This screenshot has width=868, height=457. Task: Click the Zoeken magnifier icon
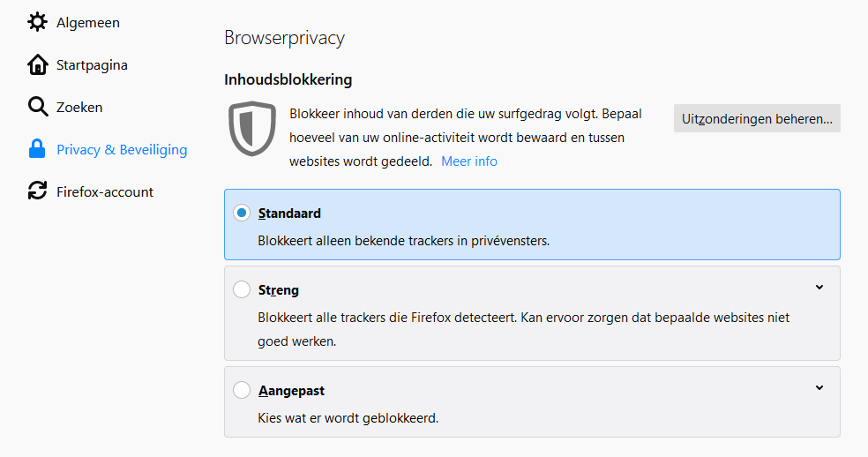pos(37,107)
